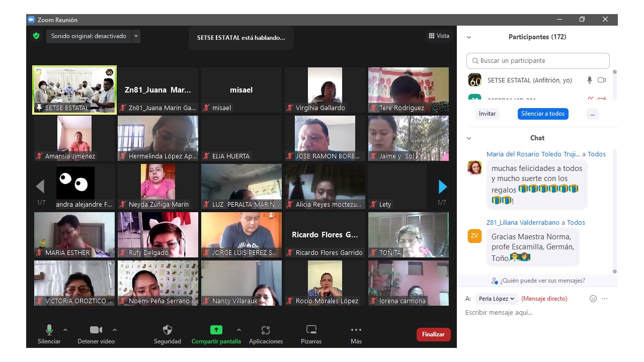This screenshot has width=644, height=362.
Task: Click the SETSE ESTATAL 60 avatar icon
Action: tap(474, 80)
